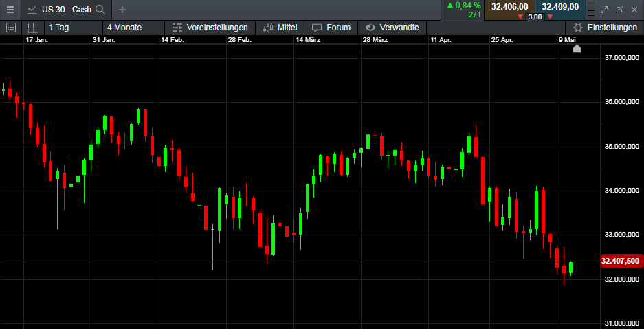The width and height of the screenshot is (644, 329).
Task: Expand chart to fullscreen
Action: (x=604, y=10)
